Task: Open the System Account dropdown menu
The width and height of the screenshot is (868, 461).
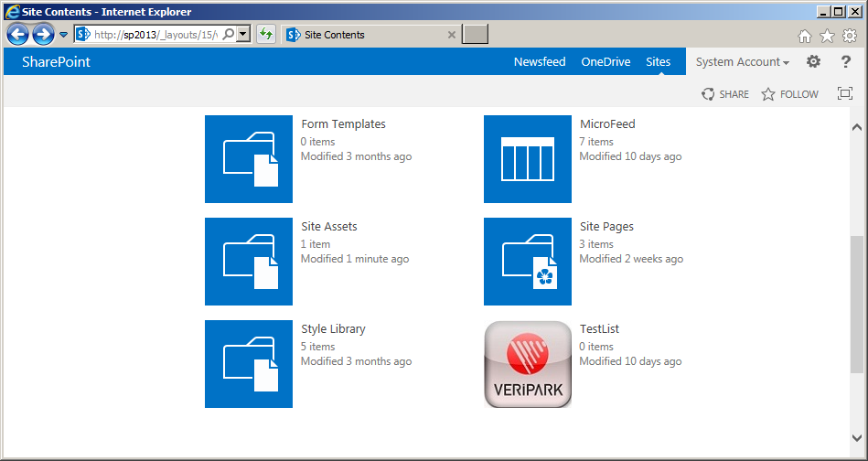Action: coord(743,62)
